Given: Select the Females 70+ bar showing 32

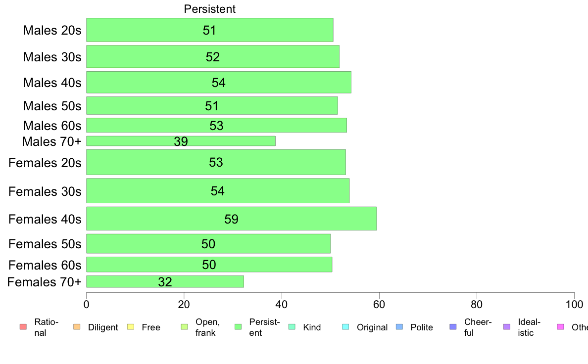Looking at the screenshot, I should point(165,281).
